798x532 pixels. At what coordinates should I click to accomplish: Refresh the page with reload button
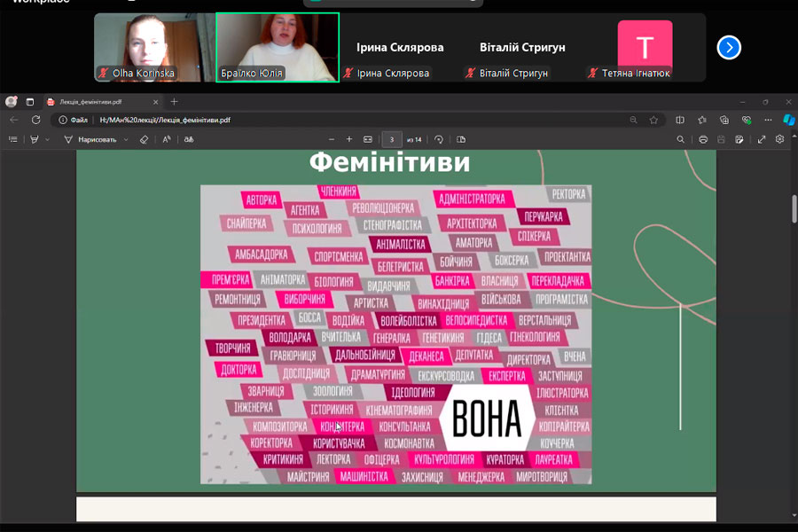click(x=35, y=120)
